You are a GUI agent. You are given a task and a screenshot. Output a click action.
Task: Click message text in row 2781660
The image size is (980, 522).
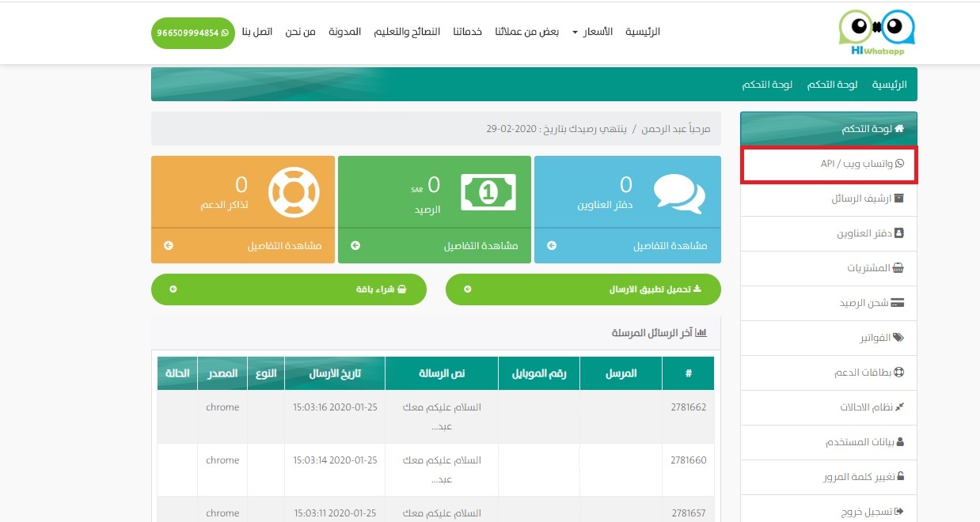click(x=442, y=470)
